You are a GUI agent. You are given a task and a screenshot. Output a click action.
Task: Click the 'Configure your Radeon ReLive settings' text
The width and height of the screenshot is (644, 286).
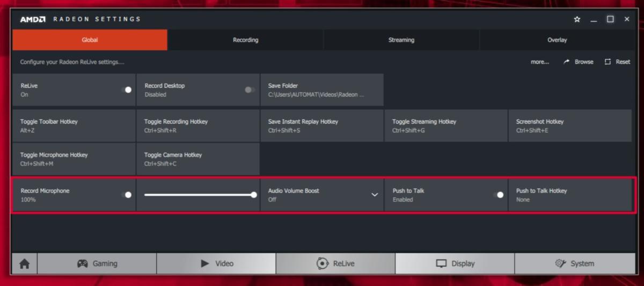72,62
